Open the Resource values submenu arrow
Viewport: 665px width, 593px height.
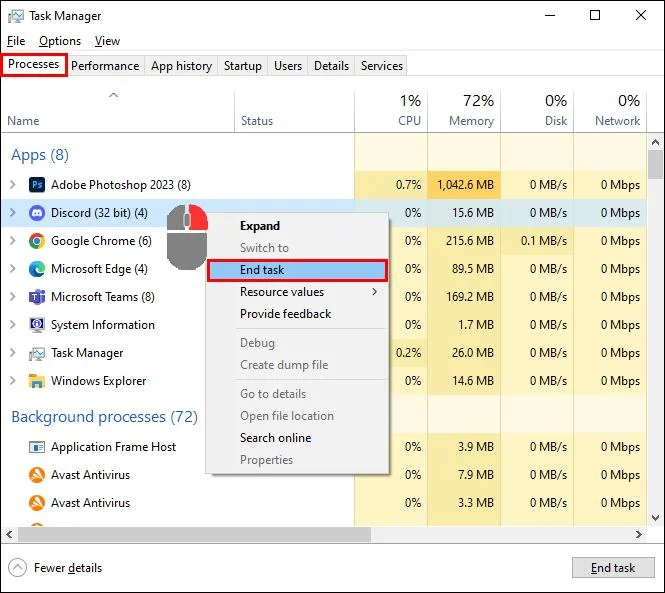coord(374,292)
